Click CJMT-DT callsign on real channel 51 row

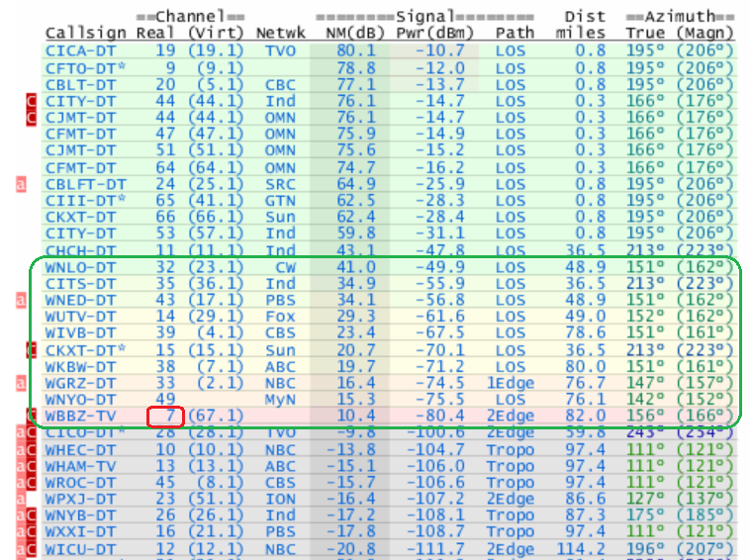click(x=80, y=150)
